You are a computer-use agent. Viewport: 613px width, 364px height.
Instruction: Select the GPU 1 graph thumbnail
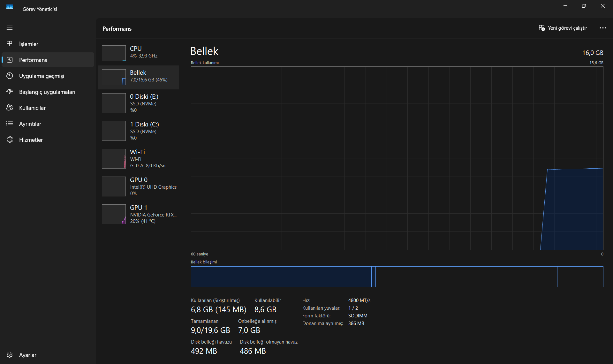coord(114,214)
